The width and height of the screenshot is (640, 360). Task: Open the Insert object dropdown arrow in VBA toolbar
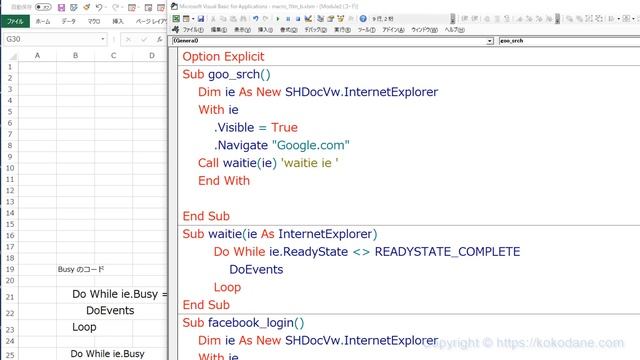point(193,19)
